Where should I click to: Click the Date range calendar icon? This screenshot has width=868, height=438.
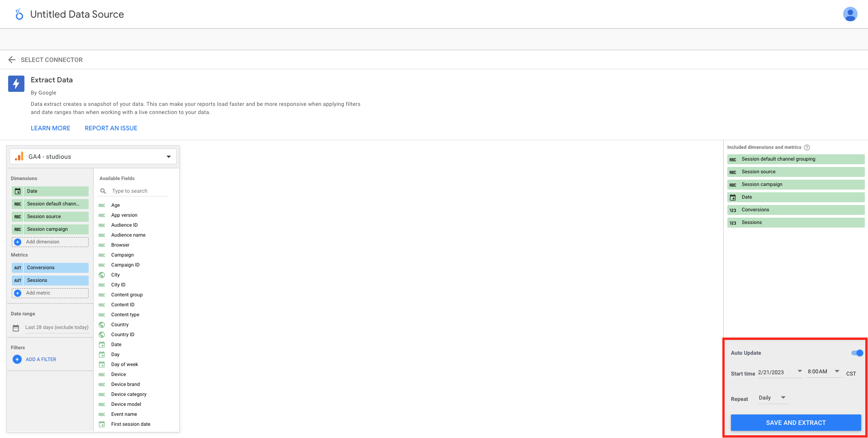click(16, 328)
